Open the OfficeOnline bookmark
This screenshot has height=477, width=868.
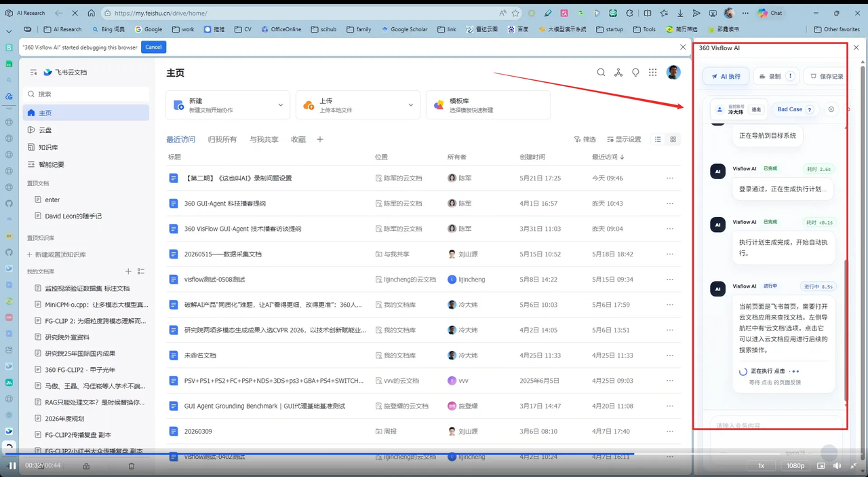(x=281, y=29)
